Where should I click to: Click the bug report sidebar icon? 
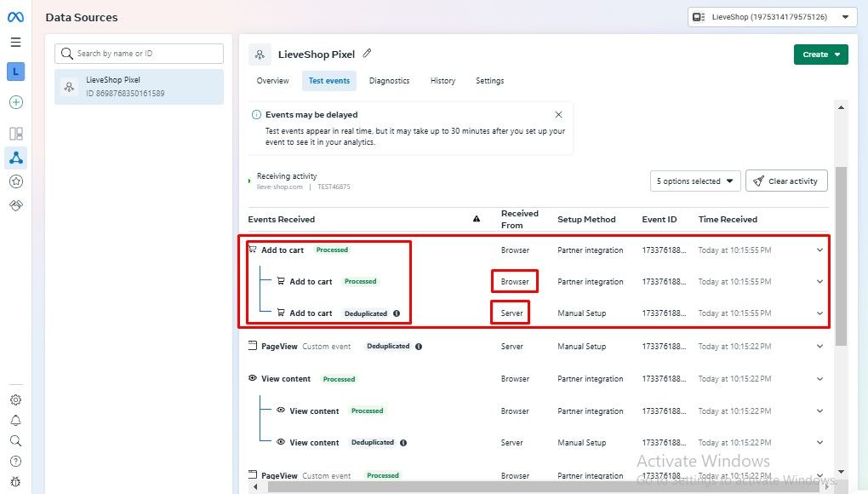click(x=15, y=482)
